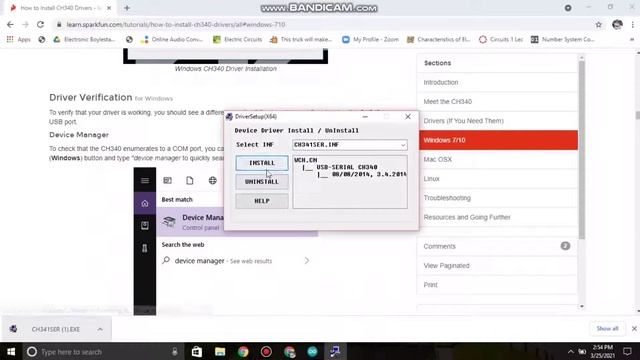The height and width of the screenshot is (360, 640).
Task: Minimize the DriverSetup dialog window
Action: (365, 117)
